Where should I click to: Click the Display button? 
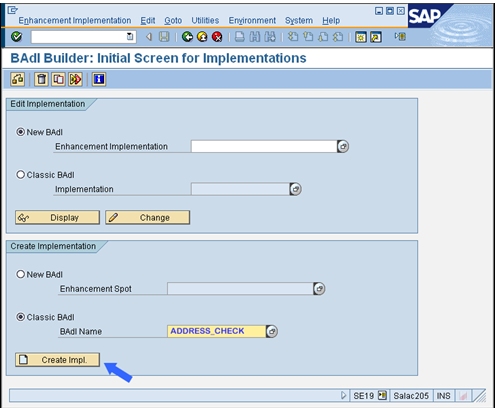tap(57, 217)
